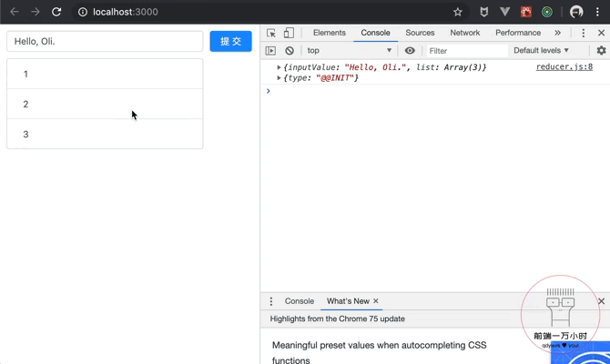Toggle the device toolbar icon
610x364 pixels.
pyautogui.click(x=289, y=33)
